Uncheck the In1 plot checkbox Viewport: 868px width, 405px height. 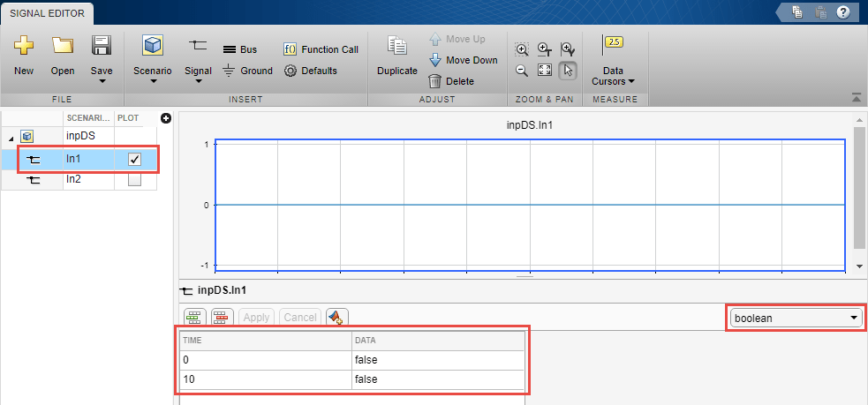tap(134, 160)
